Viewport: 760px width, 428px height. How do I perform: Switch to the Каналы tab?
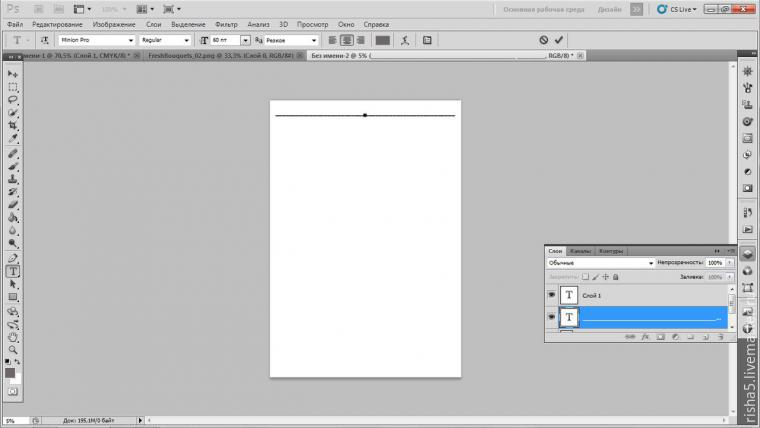580,251
